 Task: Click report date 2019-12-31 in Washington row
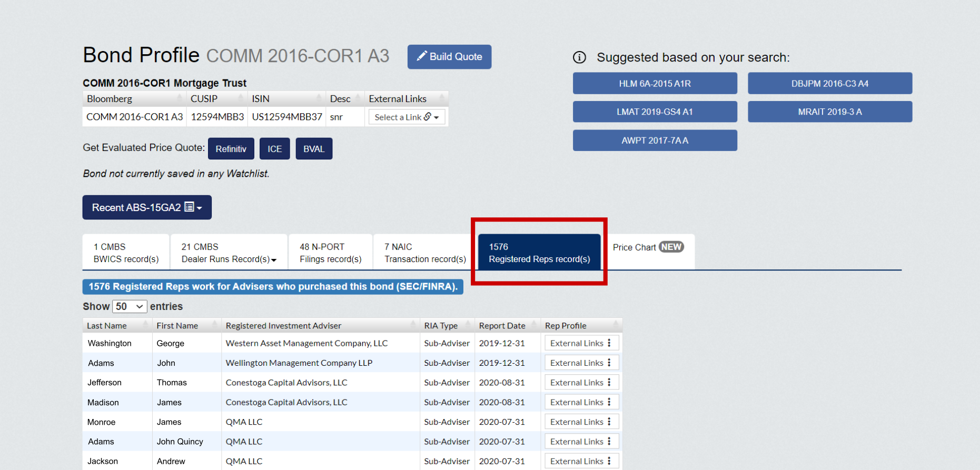tap(502, 343)
